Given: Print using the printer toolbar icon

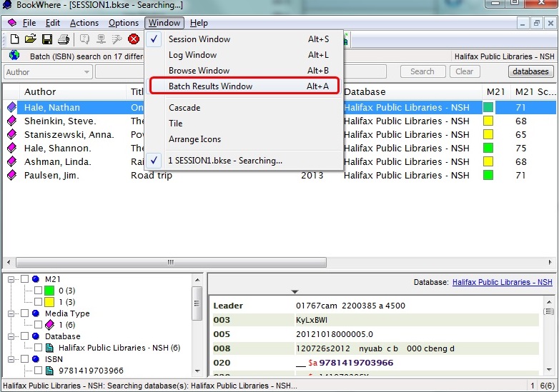Looking at the screenshot, I should coord(64,39).
